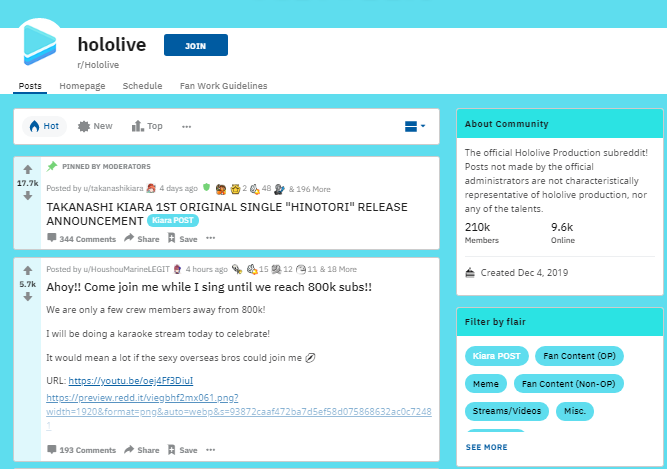Filter by Meme flair
The width and height of the screenshot is (667, 469).
[x=486, y=384]
